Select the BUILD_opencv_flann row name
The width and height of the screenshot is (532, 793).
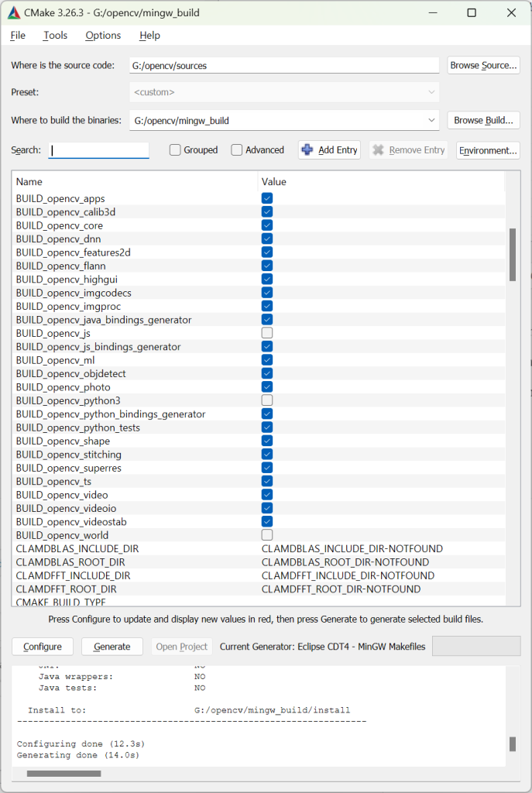(x=60, y=266)
